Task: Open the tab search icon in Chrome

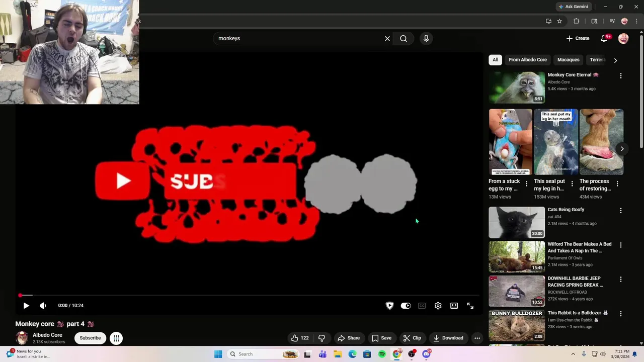Action: tap(594, 21)
